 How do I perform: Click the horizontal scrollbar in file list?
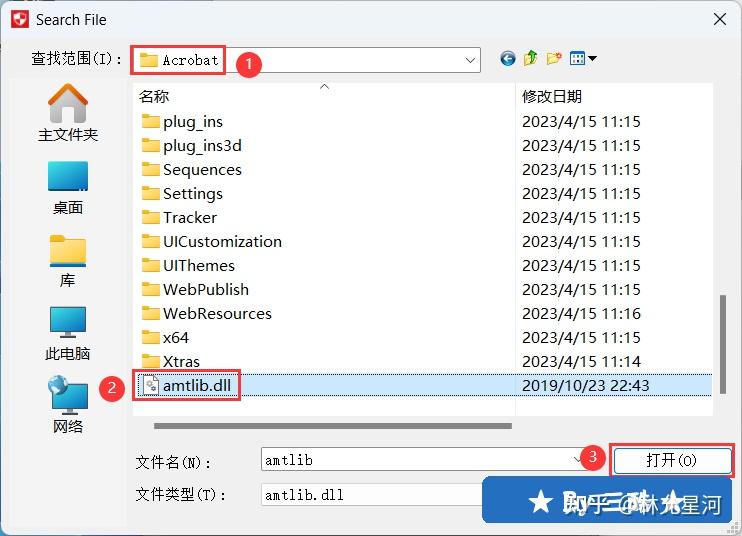pyautogui.click(x=333, y=426)
